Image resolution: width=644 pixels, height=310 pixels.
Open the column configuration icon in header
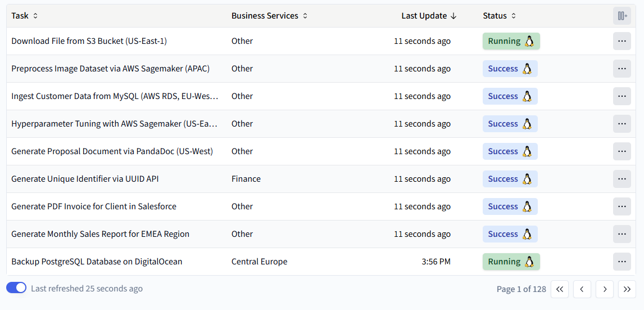622,16
